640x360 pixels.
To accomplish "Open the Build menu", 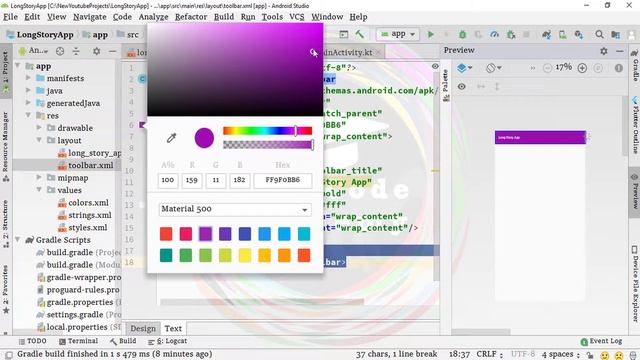I will click(x=224, y=17).
